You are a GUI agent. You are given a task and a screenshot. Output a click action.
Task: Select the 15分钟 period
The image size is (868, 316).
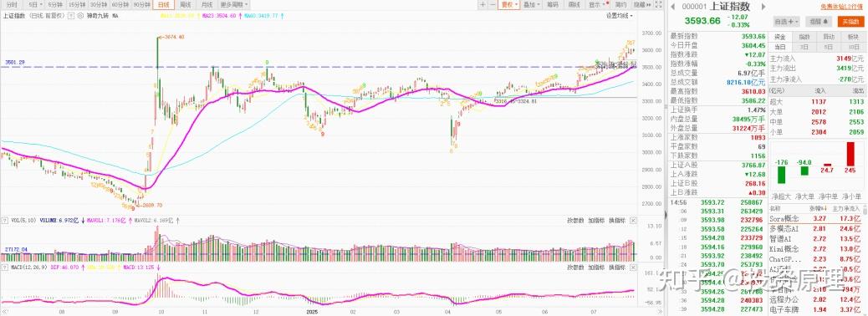point(76,4)
